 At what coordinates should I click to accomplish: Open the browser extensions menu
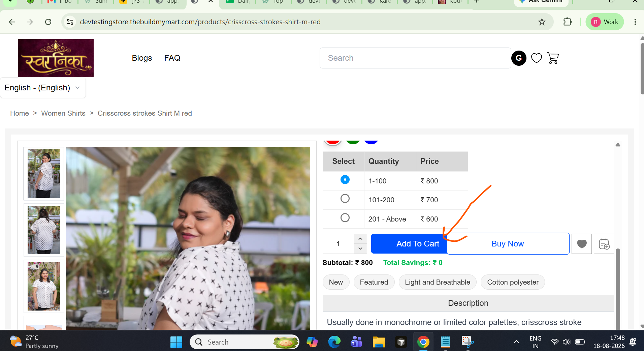coord(568,22)
